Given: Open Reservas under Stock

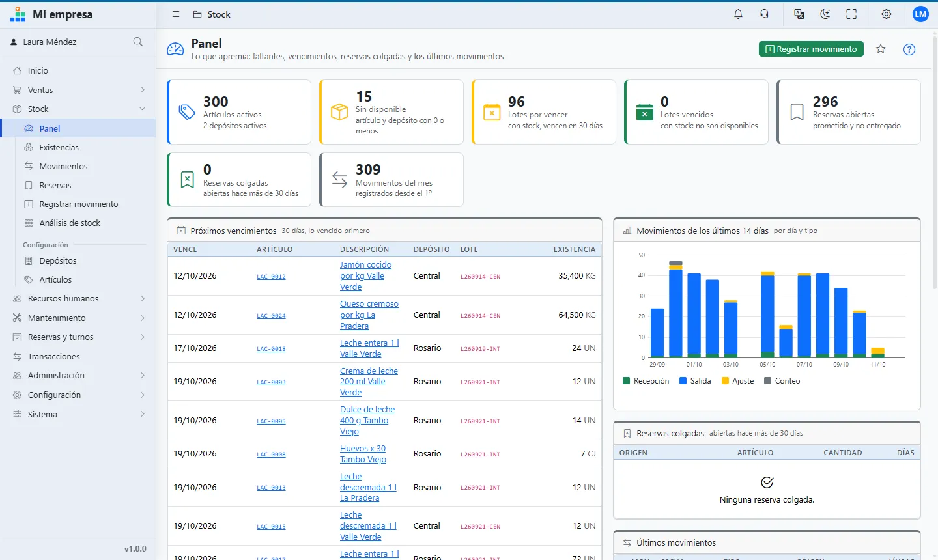Looking at the screenshot, I should pos(55,185).
